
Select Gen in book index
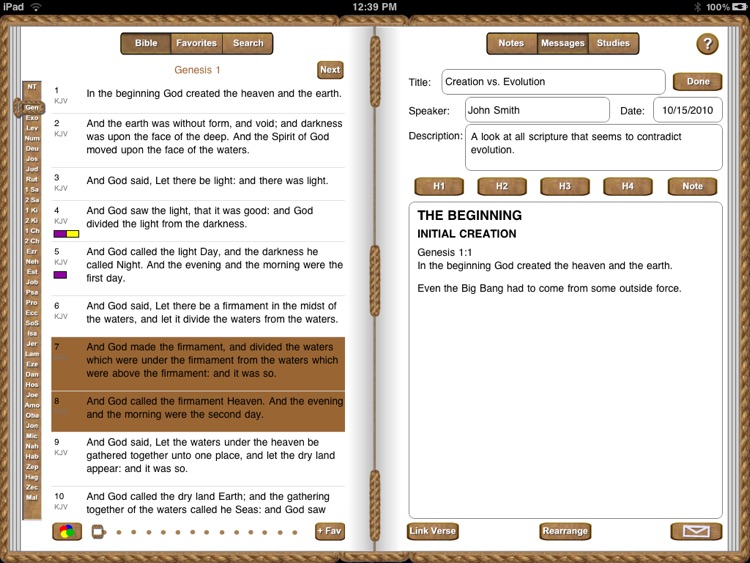pos(32,107)
